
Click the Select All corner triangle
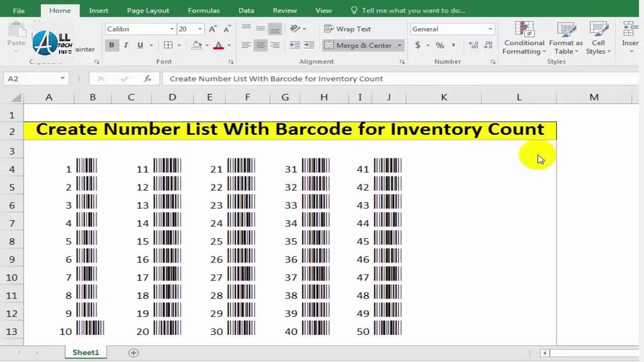[16, 98]
